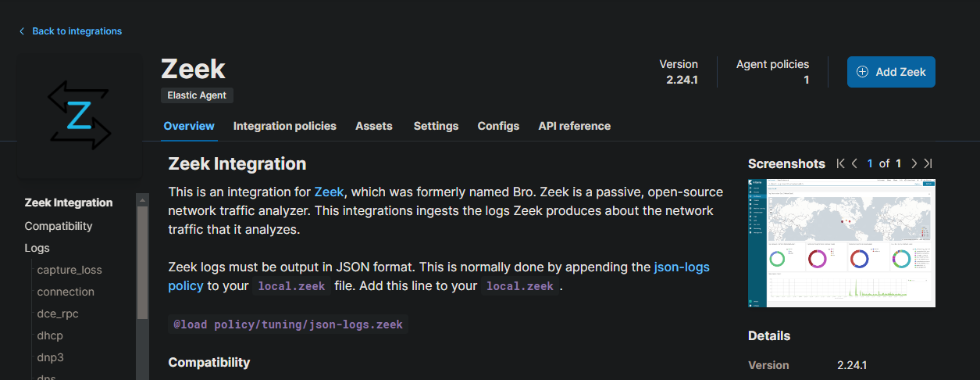Follow the json-logs policy link
Screen dimensions: 980x380
tap(681, 267)
